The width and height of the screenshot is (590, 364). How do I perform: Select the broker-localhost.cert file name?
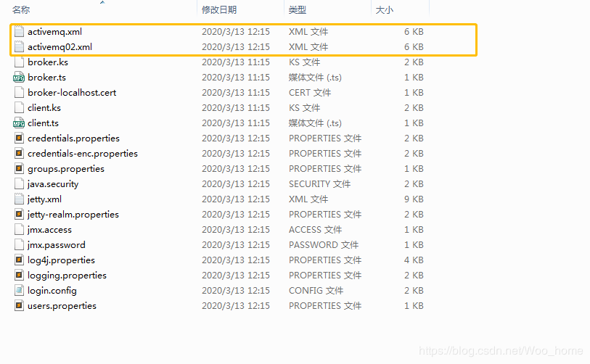(x=72, y=93)
